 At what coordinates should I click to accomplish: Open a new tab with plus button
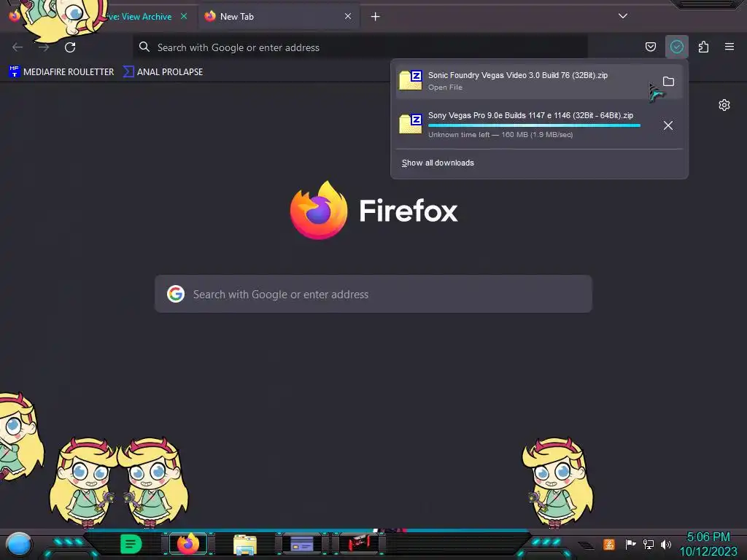pyautogui.click(x=376, y=17)
